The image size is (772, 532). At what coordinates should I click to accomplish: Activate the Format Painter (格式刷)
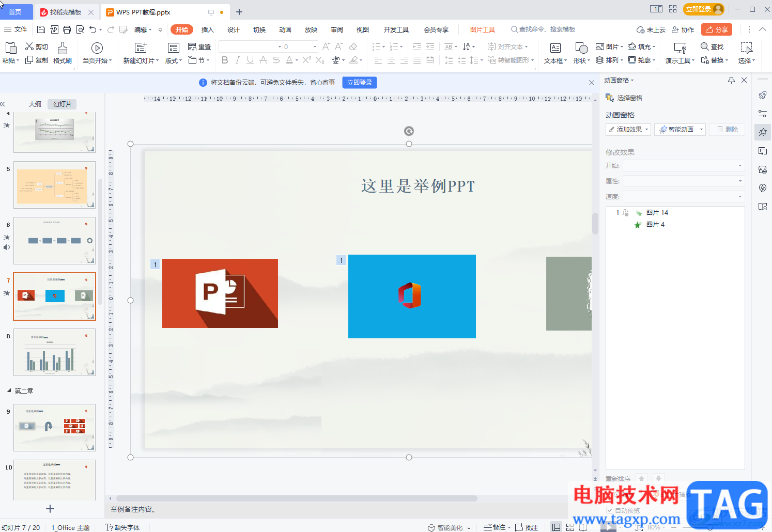click(63, 53)
